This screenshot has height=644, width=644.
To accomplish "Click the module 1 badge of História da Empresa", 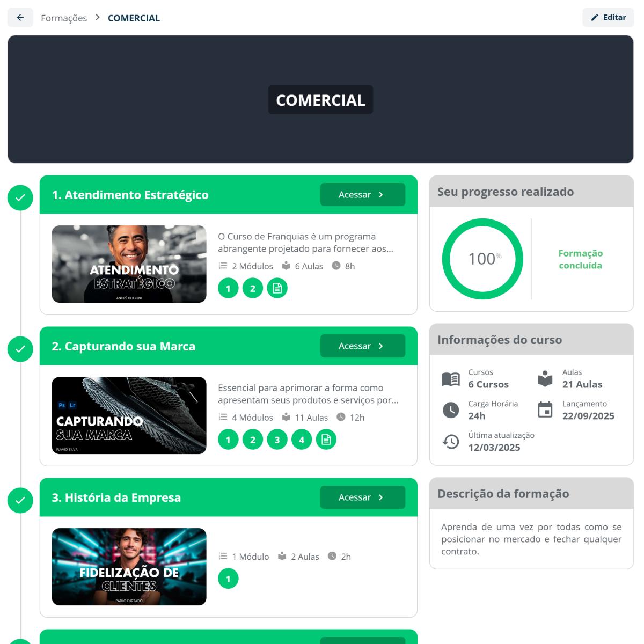I will [228, 579].
